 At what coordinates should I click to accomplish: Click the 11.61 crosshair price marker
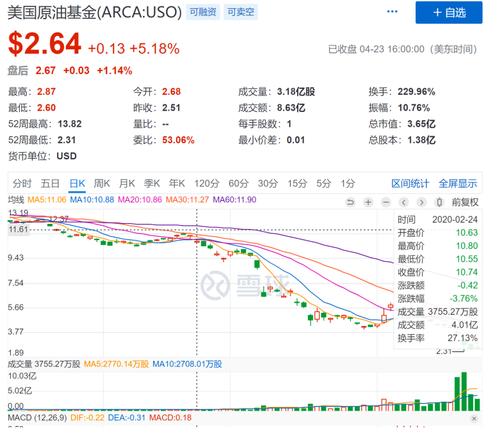[19, 230]
